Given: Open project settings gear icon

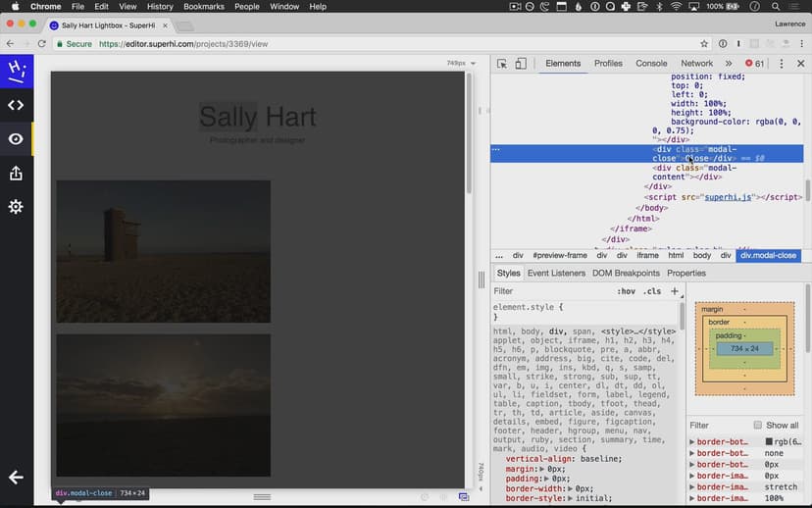Looking at the screenshot, I should [16, 207].
